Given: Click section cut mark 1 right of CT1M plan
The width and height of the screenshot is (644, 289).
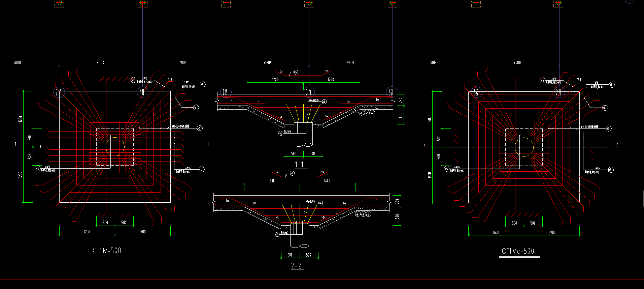Looking at the screenshot, I should pos(208,144).
